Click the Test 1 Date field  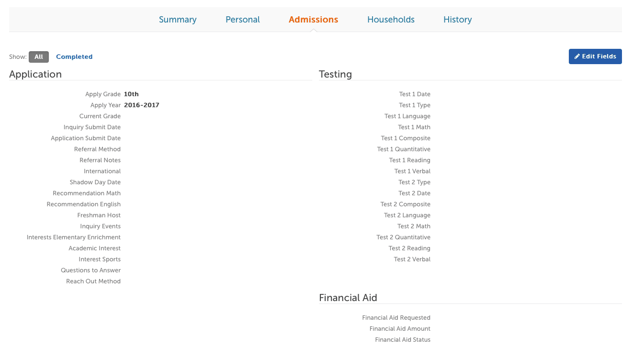[415, 94]
